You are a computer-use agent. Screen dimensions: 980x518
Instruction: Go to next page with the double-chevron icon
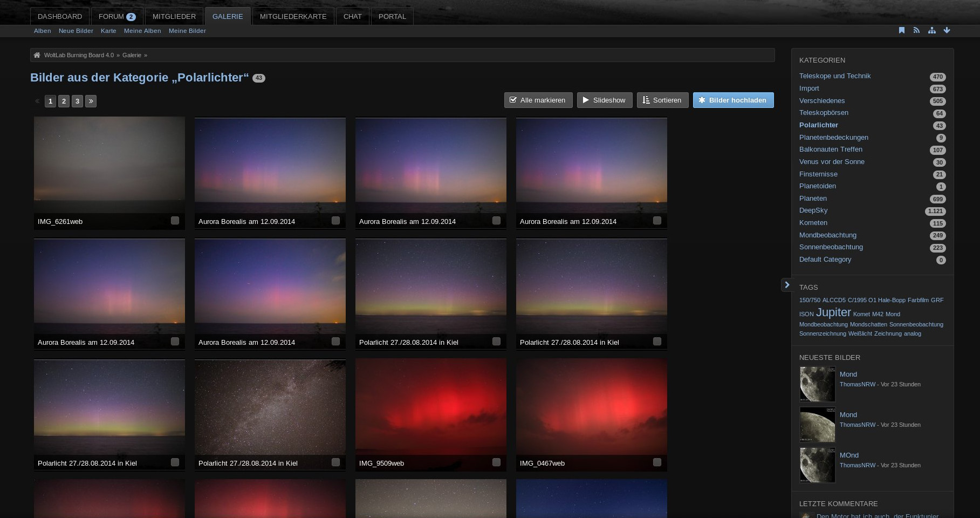[x=91, y=101]
